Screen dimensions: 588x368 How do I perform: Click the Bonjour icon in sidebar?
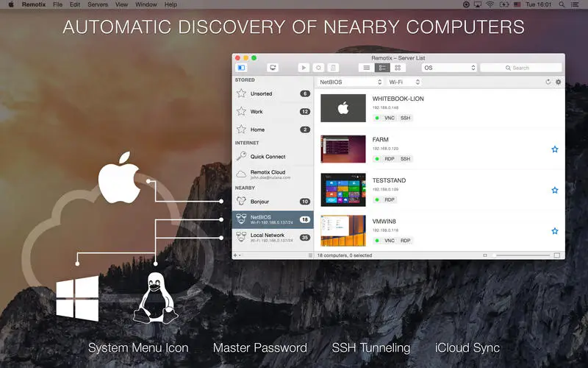tap(241, 201)
